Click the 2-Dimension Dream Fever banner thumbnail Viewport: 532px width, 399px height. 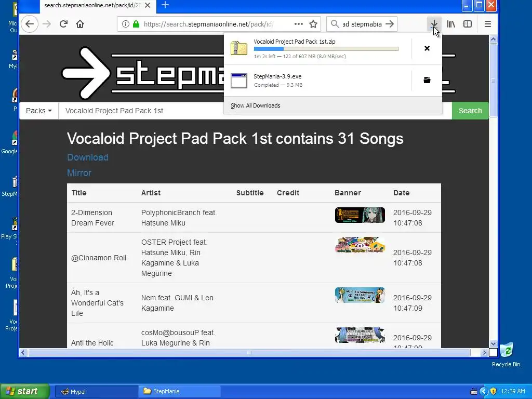(360, 215)
